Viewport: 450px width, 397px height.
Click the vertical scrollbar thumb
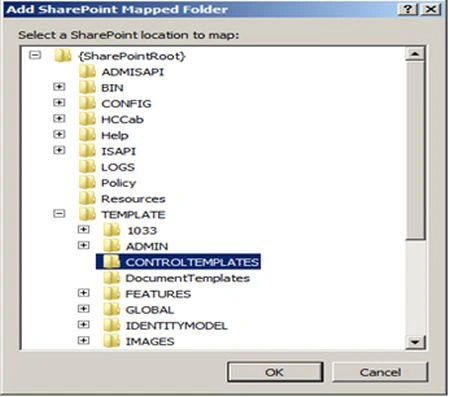(x=415, y=150)
